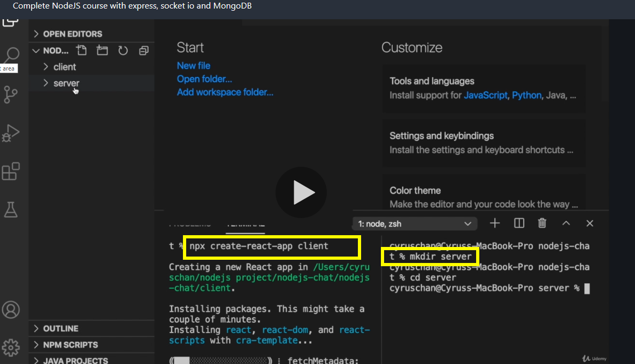Expand the JAVA PROJECTS section
The width and height of the screenshot is (635, 364).
tap(91, 360)
